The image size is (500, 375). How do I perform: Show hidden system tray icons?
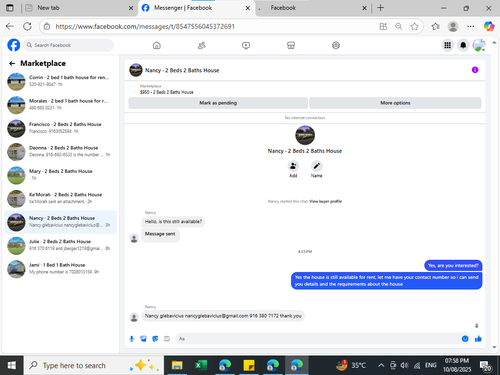381,366
